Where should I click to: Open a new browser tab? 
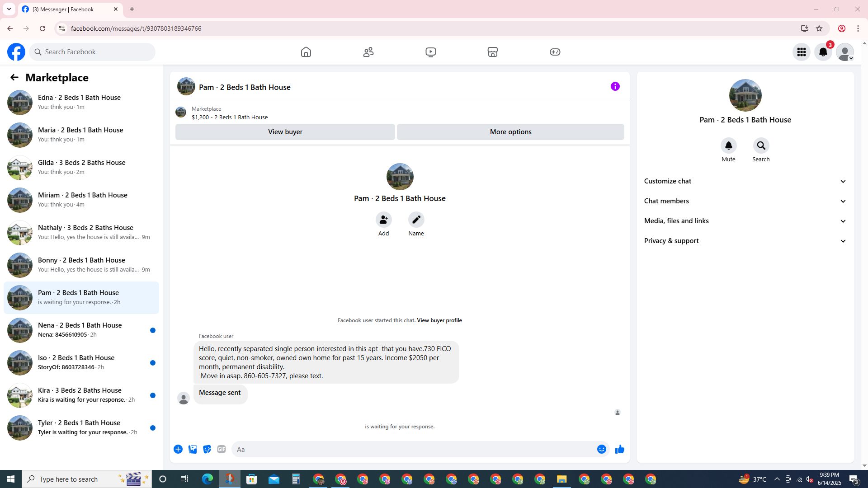pos(132,9)
